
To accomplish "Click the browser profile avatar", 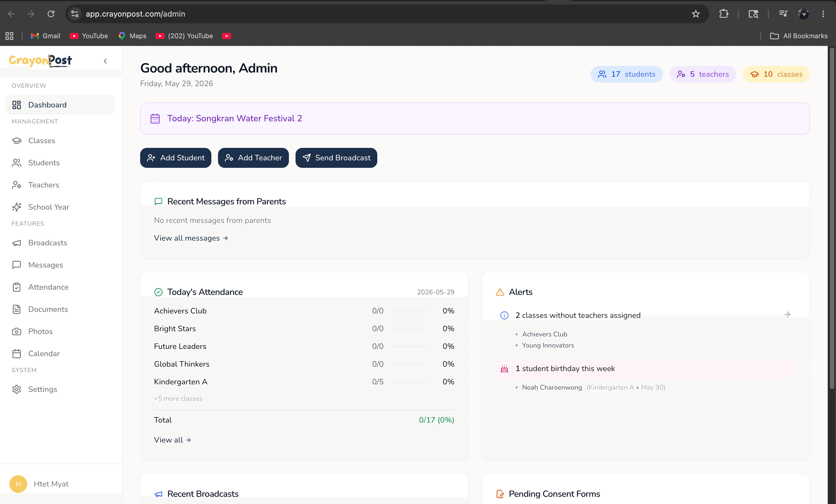I will pyautogui.click(x=803, y=14).
